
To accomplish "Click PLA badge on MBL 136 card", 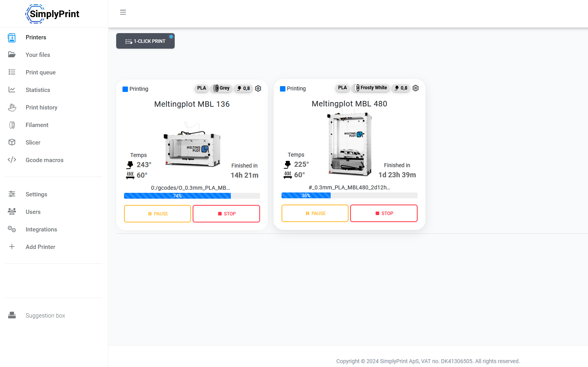I will coord(202,88).
